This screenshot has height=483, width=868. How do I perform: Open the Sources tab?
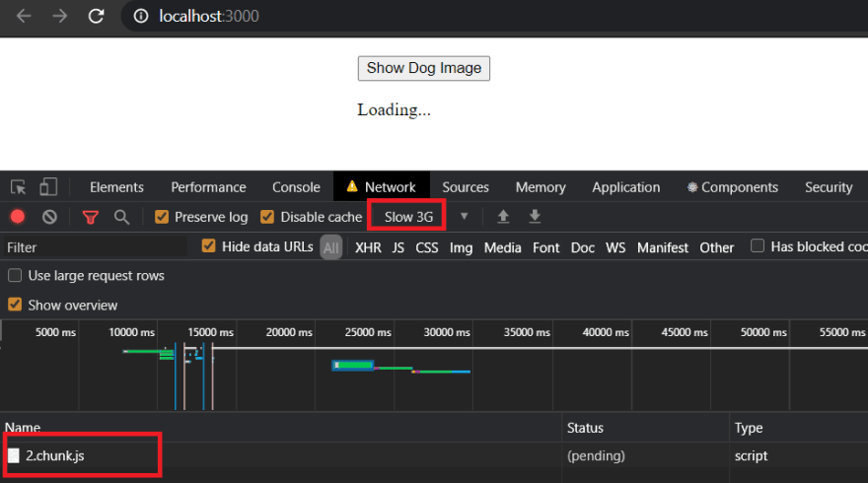coord(466,187)
